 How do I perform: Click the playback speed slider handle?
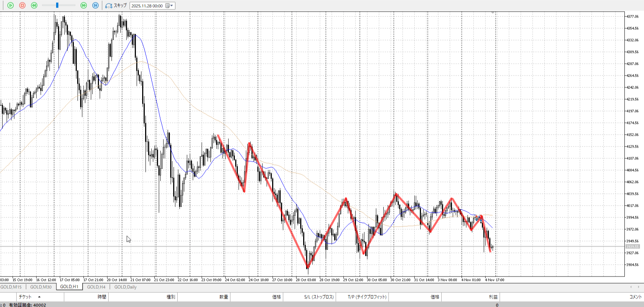57,6
